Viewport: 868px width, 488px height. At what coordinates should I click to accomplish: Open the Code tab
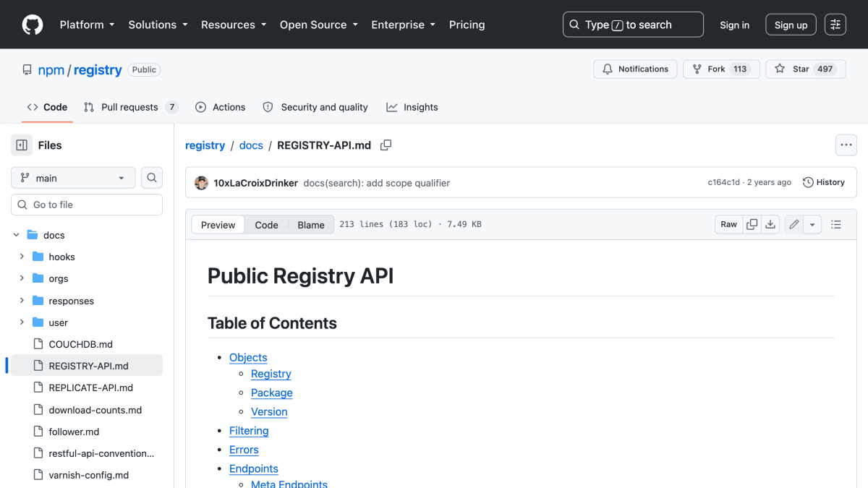coord(47,107)
